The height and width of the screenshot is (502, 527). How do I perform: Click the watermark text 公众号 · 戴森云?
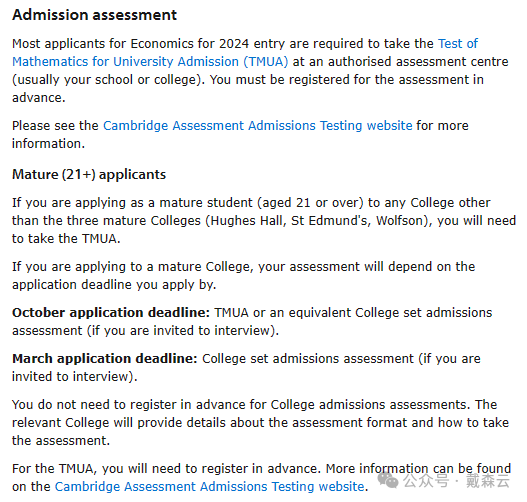tap(456, 481)
